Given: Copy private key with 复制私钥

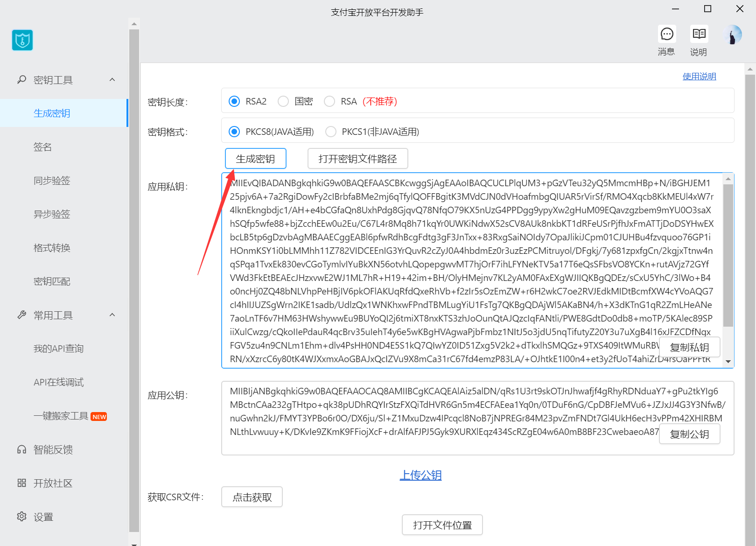Looking at the screenshot, I should tap(689, 347).
